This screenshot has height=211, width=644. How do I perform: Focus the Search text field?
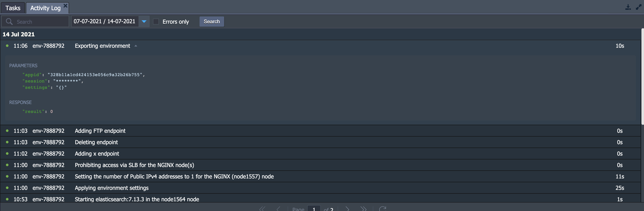point(35,21)
